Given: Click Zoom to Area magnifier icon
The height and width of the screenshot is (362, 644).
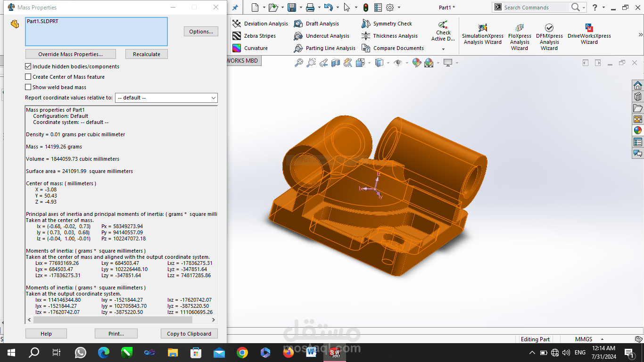Looking at the screenshot, I should point(311,63).
